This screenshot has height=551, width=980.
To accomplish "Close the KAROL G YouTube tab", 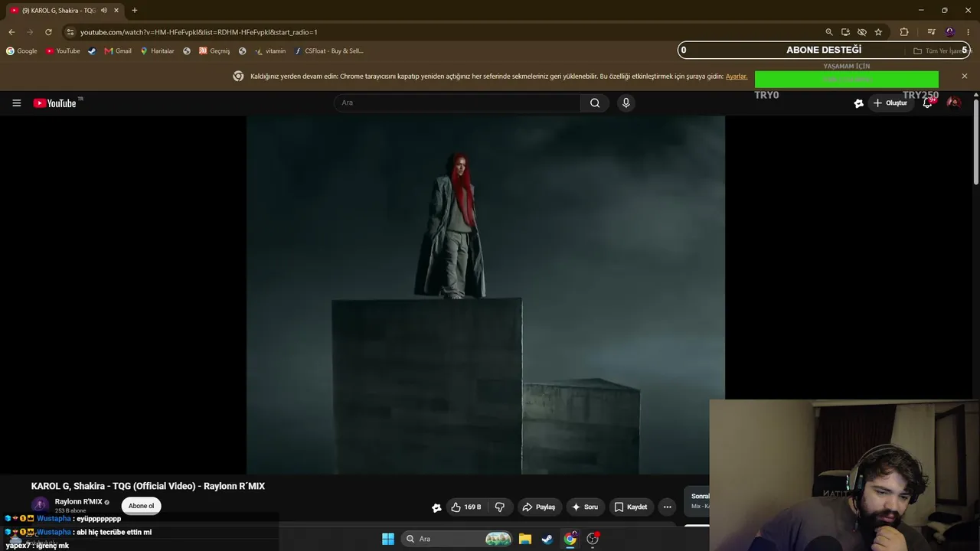I will pyautogui.click(x=116, y=11).
